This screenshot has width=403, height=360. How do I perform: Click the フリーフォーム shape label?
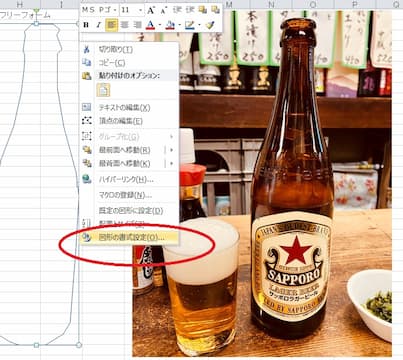coord(25,15)
